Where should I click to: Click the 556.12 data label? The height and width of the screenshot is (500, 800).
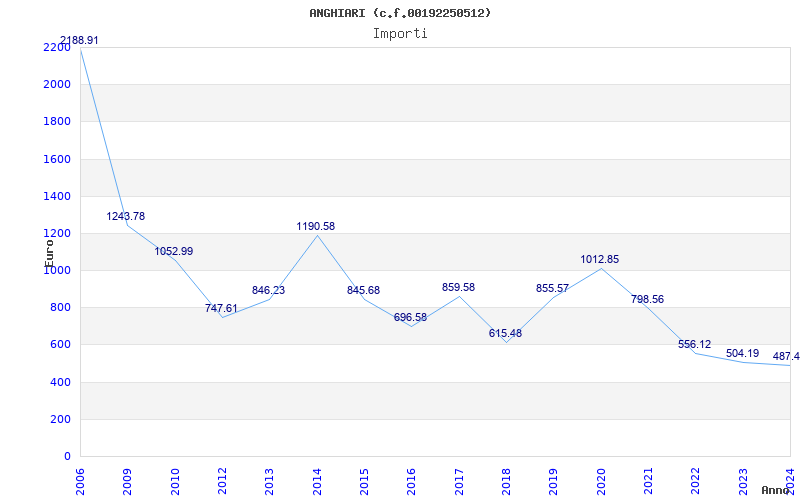(x=694, y=344)
